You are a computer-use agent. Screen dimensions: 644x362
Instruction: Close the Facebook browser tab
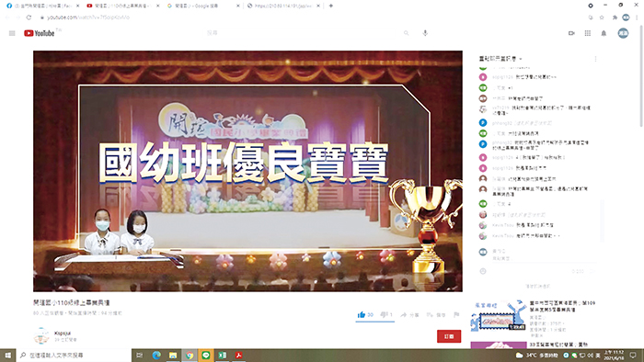click(x=77, y=6)
